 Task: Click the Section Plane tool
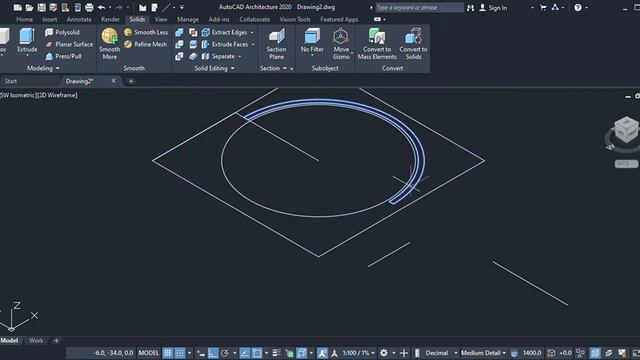pos(276,44)
